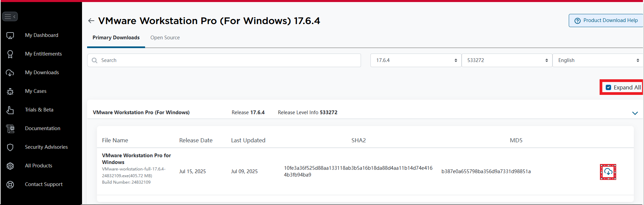Image resolution: width=644 pixels, height=205 pixels.
Task: Open My Entitlements page
Action: pos(43,54)
